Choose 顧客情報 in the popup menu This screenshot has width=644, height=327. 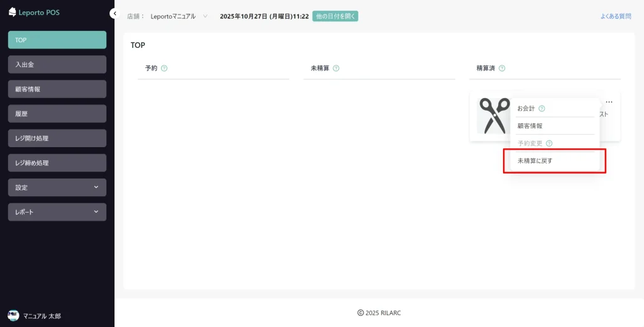530,126
